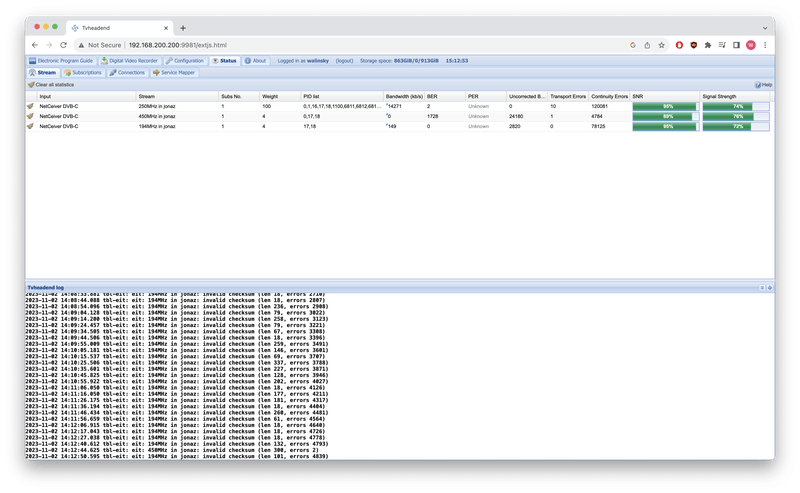Screen dimensions: 800x493
Task: Click the 95% SNR bar on 250MHz row
Action: pos(665,106)
